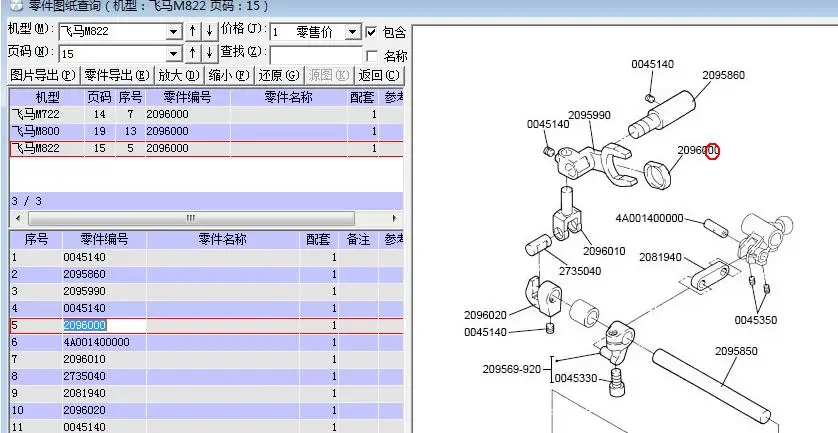Screen dimensions: 838x433
Task: Click the upper table 机型 column header
Action: click(47, 97)
